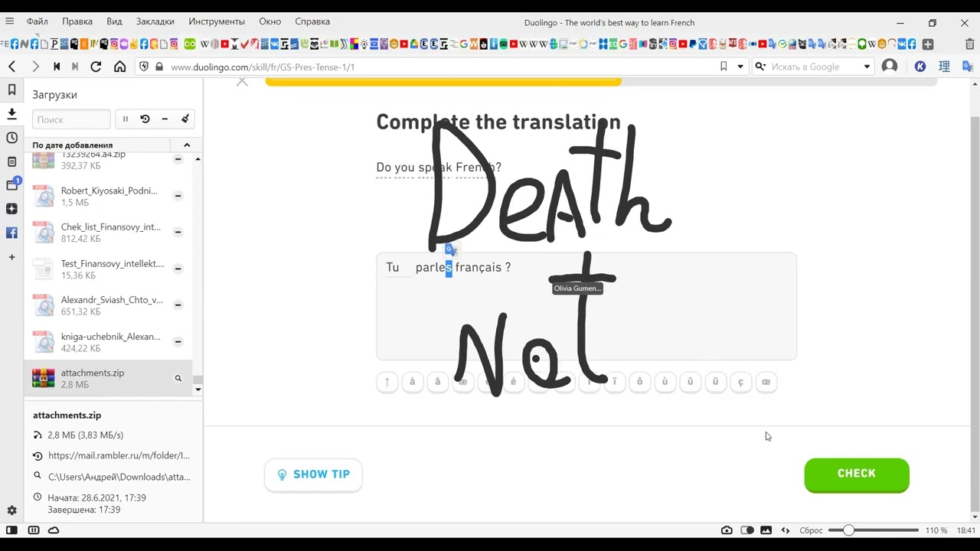The image size is (980, 551).
Task: Open the Vivaldi main menu hamburger icon
Action: pyautogui.click(x=9, y=21)
